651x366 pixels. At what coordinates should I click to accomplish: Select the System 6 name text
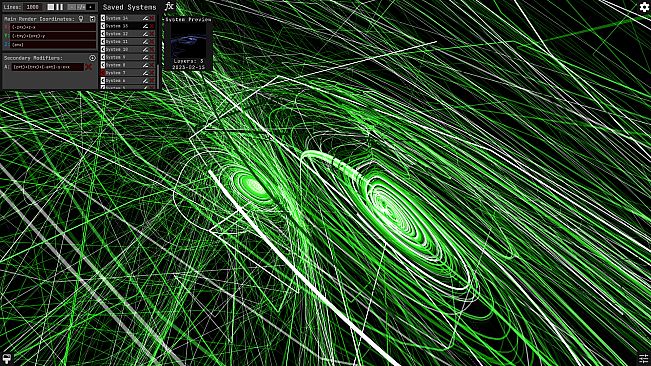pyautogui.click(x=115, y=81)
